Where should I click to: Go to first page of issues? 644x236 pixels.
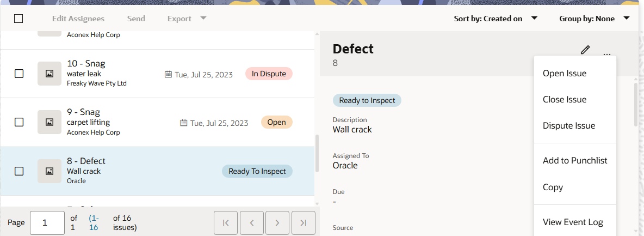(x=226, y=222)
